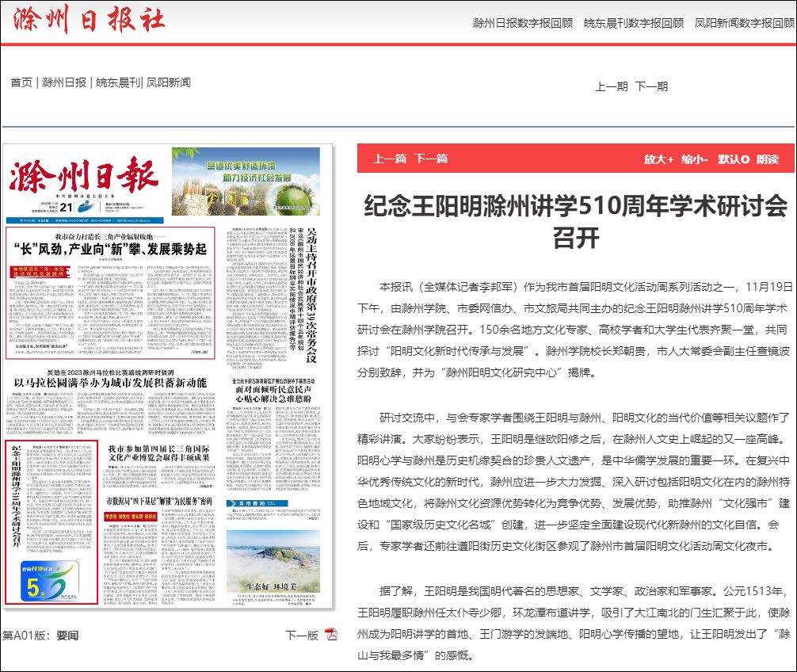Open 皖东晨刊数字报回顾 link
The image size is (797, 672).
[x=633, y=24]
